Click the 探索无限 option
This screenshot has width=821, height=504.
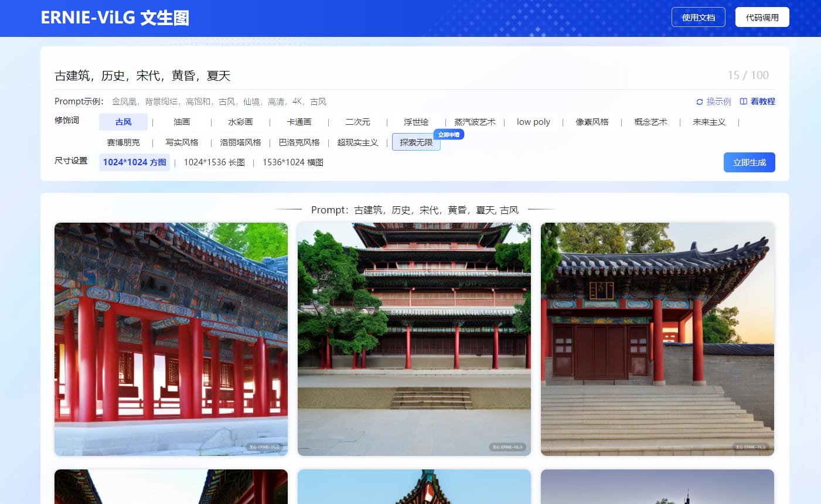tap(416, 142)
